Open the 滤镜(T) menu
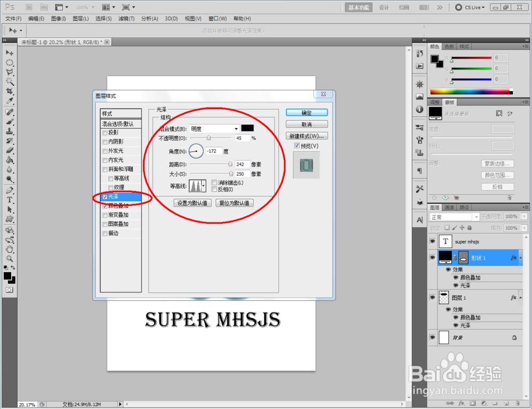This screenshot has width=532, height=409. 126,19
